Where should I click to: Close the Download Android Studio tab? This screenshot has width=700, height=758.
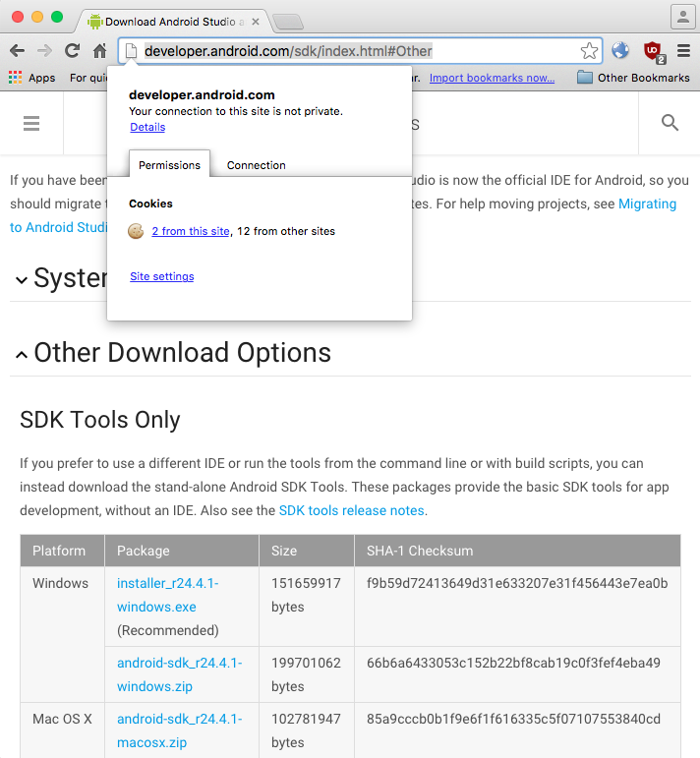[x=256, y=22]
